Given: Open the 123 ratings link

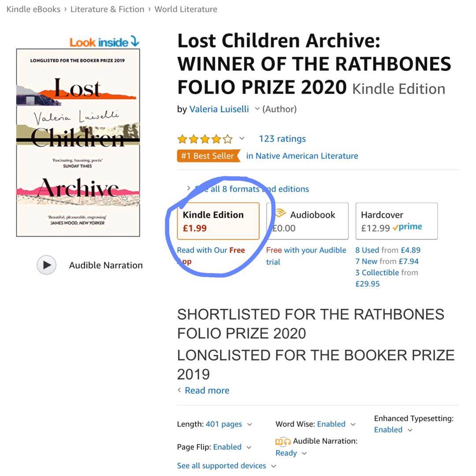Looking at the screenshot, I should coord(282,139).
